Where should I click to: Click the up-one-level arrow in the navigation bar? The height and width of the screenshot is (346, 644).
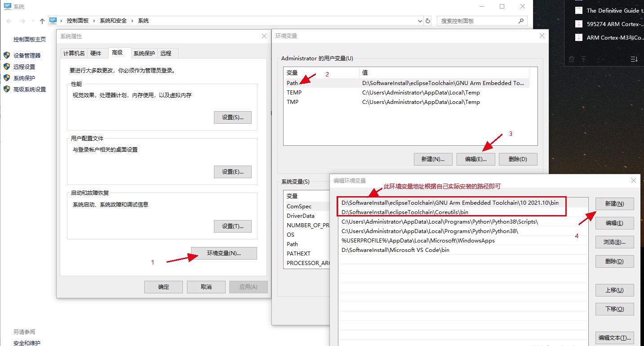point(42,20)
